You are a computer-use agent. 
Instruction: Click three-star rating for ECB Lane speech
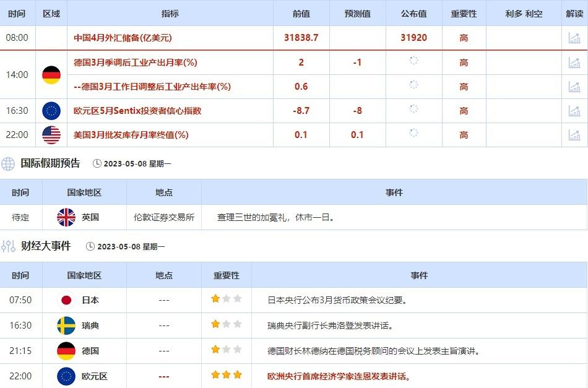[226, 375]
